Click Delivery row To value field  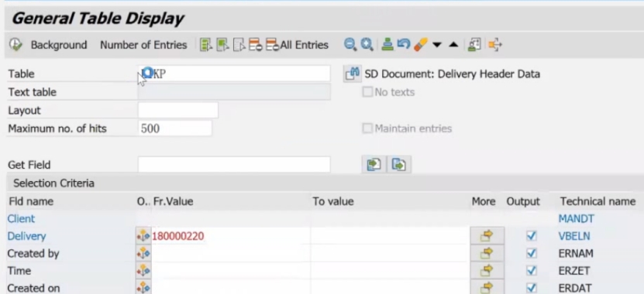tap(390, 236)
